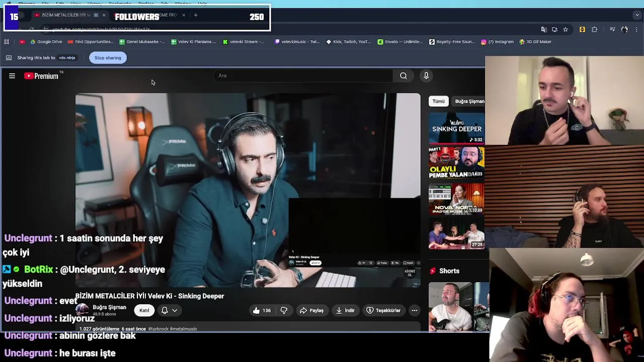
Task: Bookmark this page with the star icon
Action: pos(566,30)
